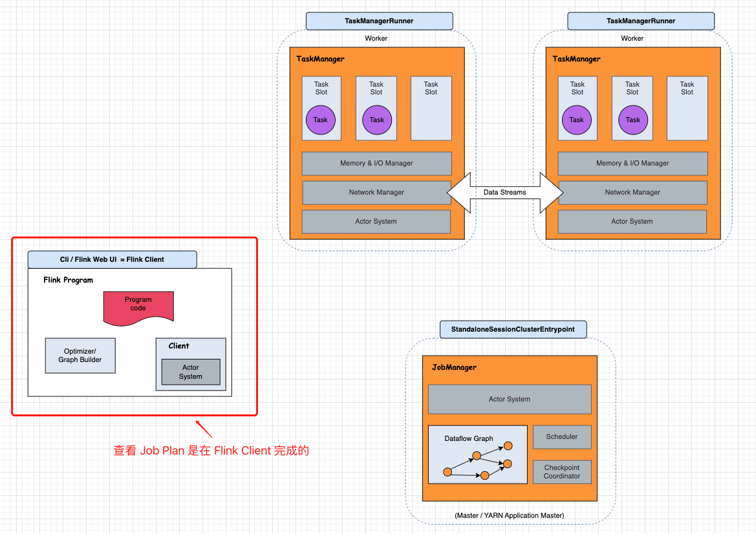Click the JobManager title text
This screenshot has height=534, width=756.
pos(454,367)
